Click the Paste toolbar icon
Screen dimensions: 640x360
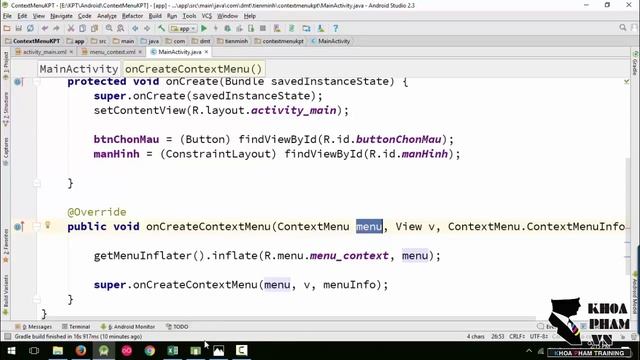coord(94,29)
